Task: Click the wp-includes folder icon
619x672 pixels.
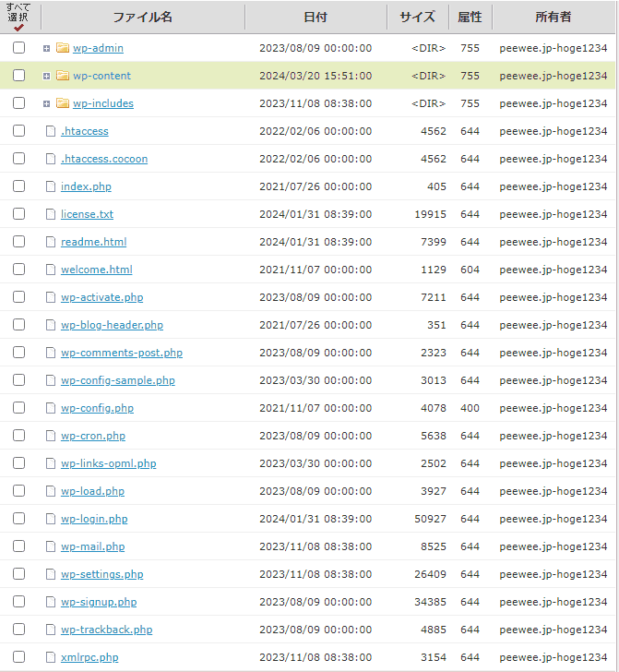Action: coord(63,103)
